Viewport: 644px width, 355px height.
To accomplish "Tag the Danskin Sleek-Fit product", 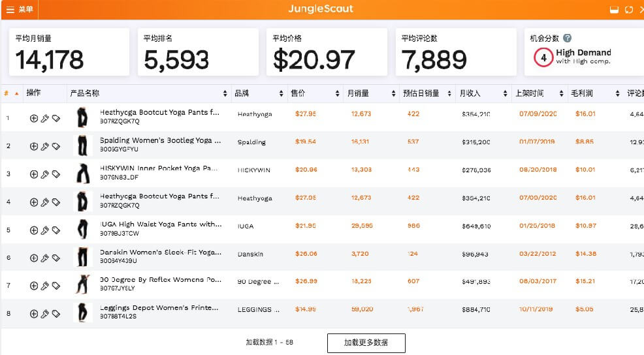I will pyautogui.click(x=56, y=258).
